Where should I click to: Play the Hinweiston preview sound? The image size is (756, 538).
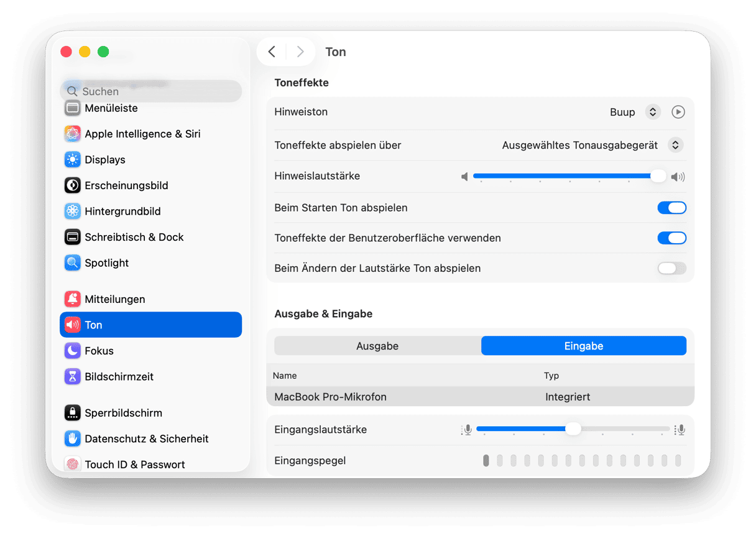point(678,112)
